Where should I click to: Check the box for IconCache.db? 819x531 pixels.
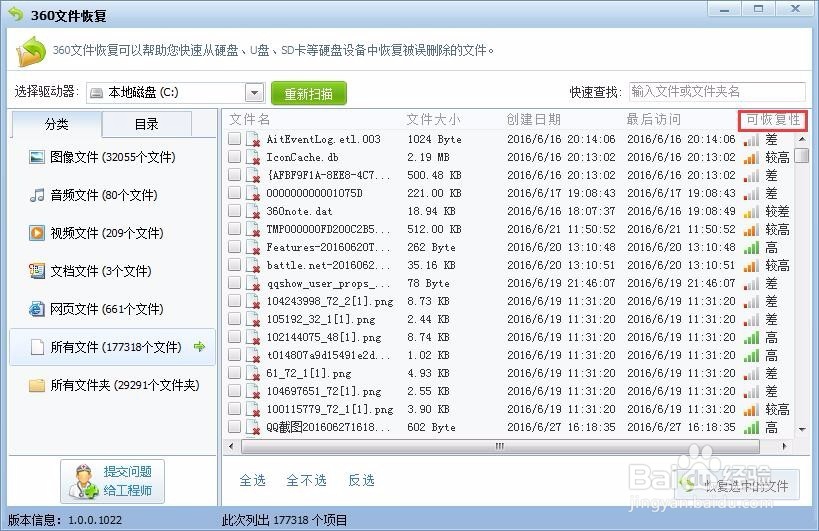[235, 157]
